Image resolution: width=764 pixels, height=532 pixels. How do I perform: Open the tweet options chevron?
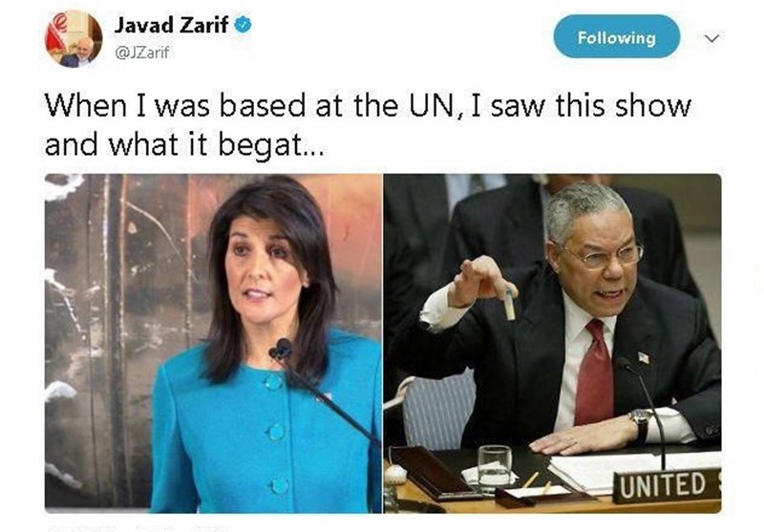(x=711, y=38)
